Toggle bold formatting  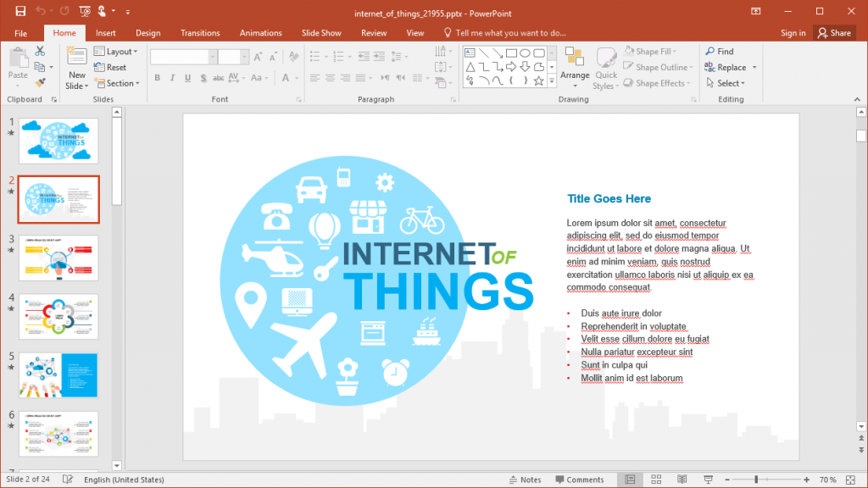157,77
